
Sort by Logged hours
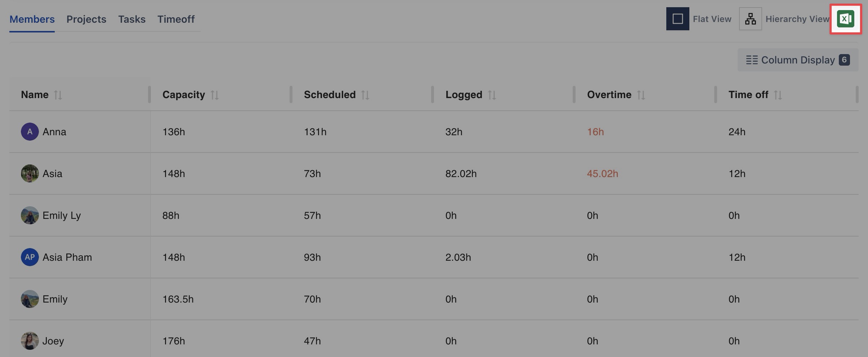492,95
